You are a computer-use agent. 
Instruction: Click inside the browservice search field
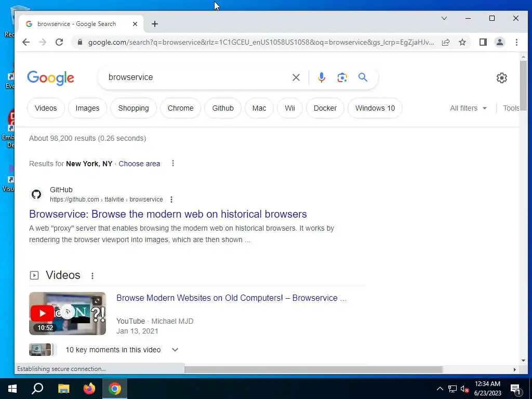coord(197,77)
